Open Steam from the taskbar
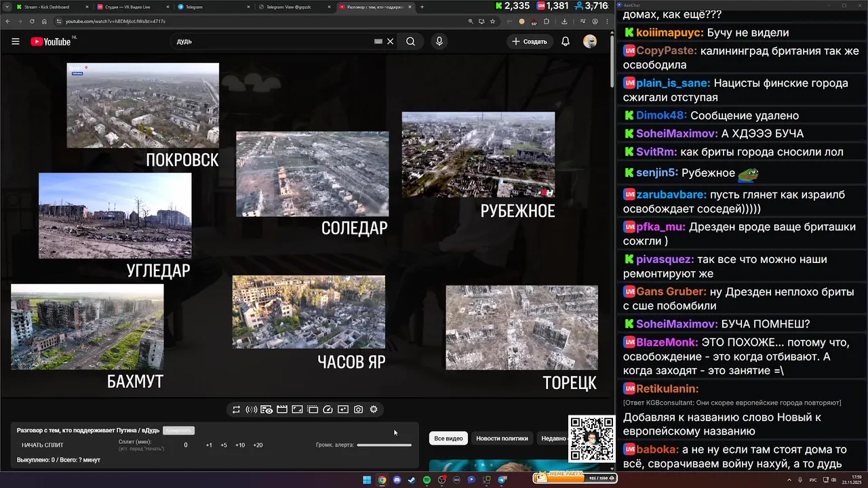 click(x=412, y=480)
